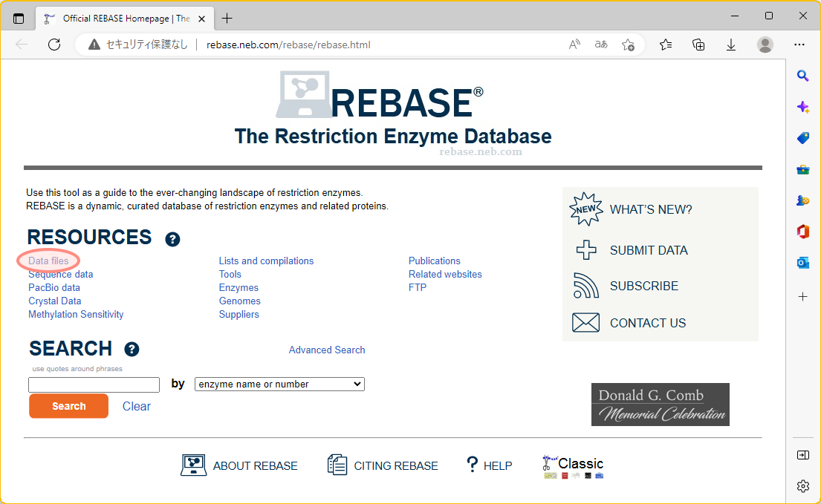Viewport: 821px width, 504px height.
Task: Click the Subscribe RSS feed icon
Action: click(586, 286)
